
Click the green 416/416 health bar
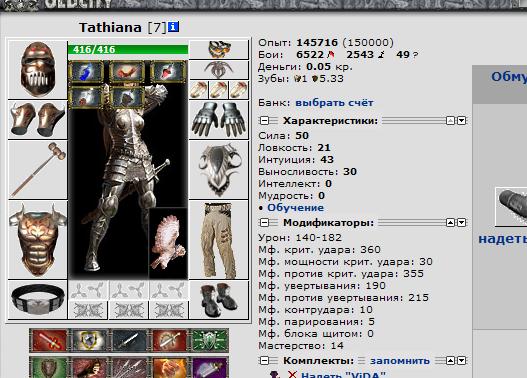(128, 50)
